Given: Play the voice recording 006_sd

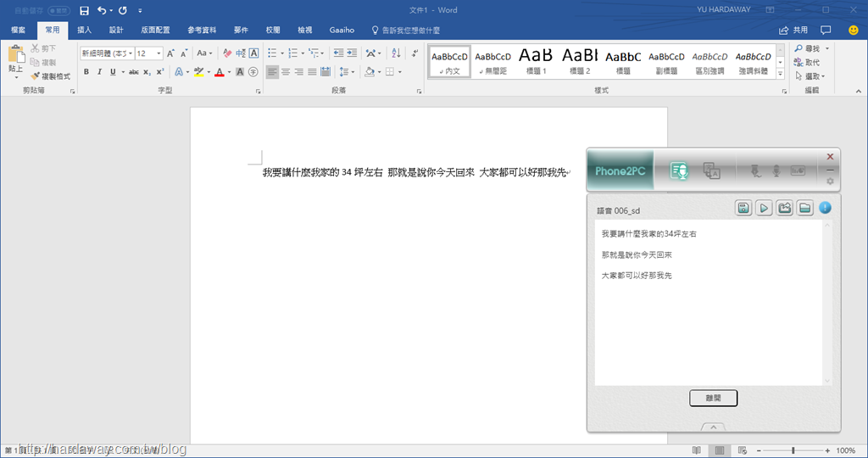Looking at the screenshot, I should pyautogui.click(x=764, y=209).
